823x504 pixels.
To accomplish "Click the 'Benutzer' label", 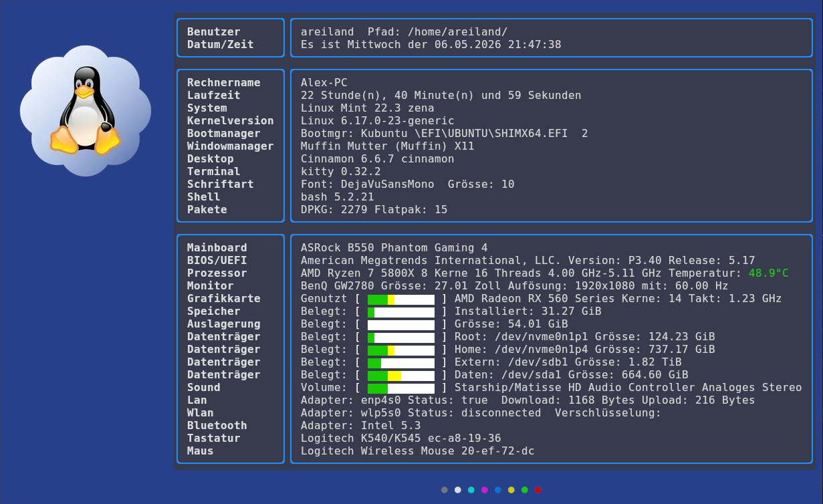I will point(214,31).
